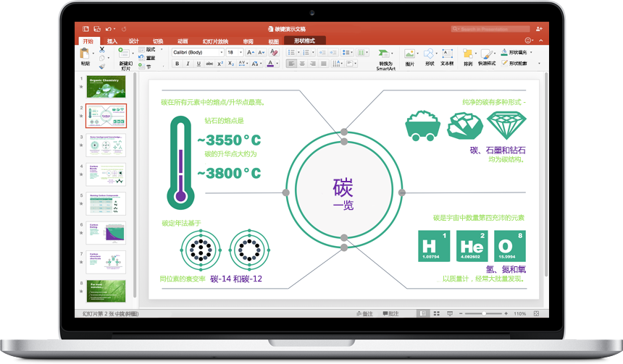This screenshot has height=364, width=623.
Task: Expand the 图片 picture dropdown
Action: (417, 54)
